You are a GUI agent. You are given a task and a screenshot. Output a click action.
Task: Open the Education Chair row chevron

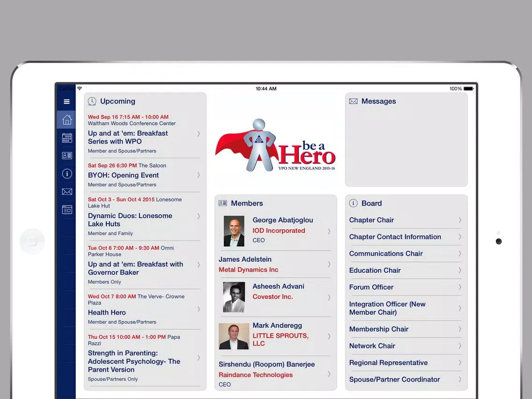pyautogui.click(x=460, y=270)
